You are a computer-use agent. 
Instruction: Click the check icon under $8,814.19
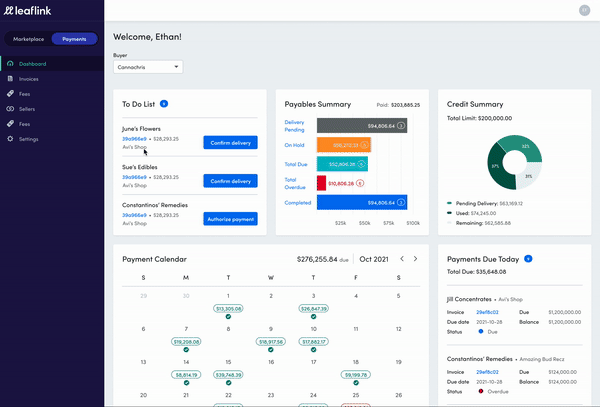click(186, 383)
